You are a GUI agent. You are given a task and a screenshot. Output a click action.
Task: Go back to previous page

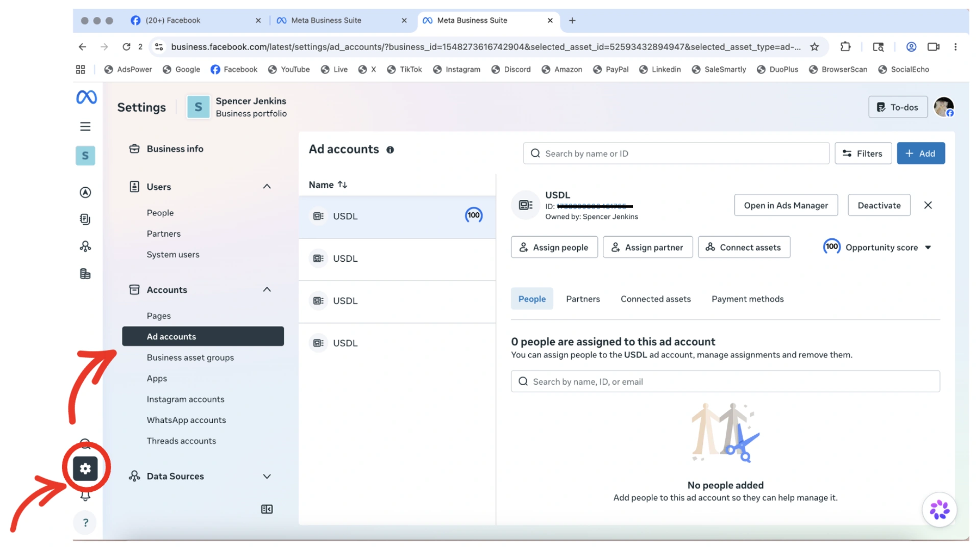point(82,47)
